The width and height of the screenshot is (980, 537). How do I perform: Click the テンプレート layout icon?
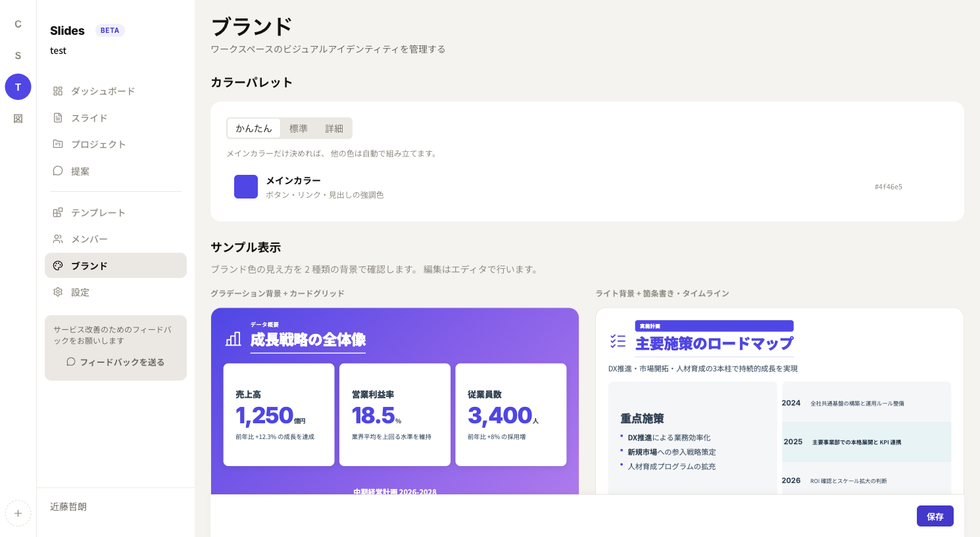58,212
